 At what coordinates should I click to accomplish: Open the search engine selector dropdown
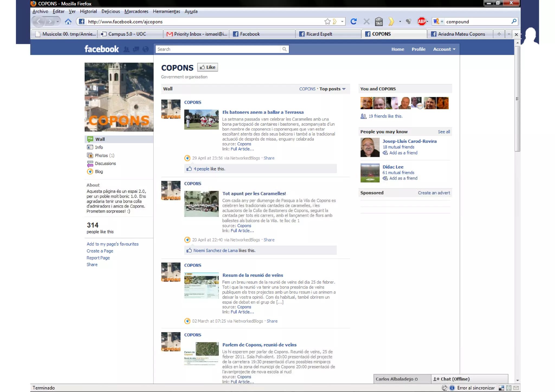tap(442, 21)
